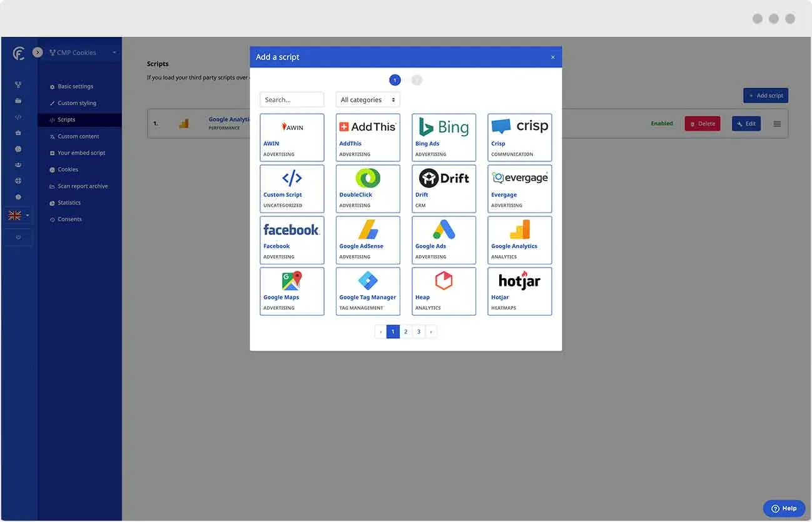Jump to page 3 of scripts
812x522 pixels.
(x=419, y=332)
